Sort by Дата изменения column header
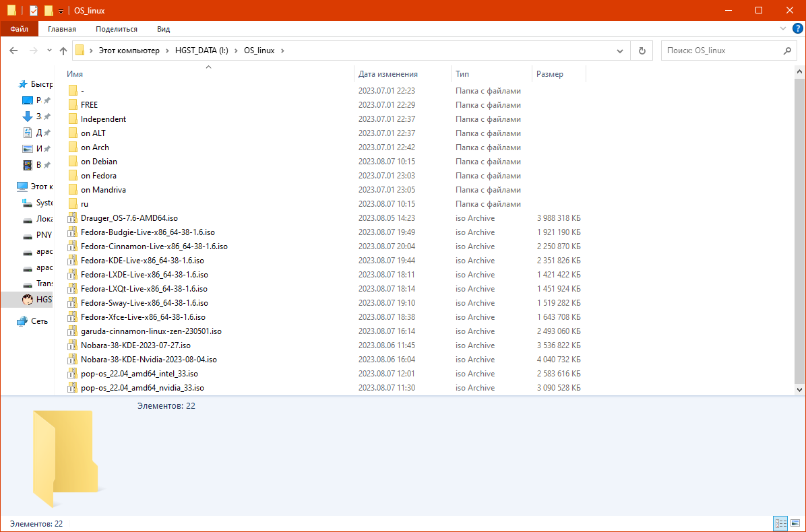 click(402, 74)
